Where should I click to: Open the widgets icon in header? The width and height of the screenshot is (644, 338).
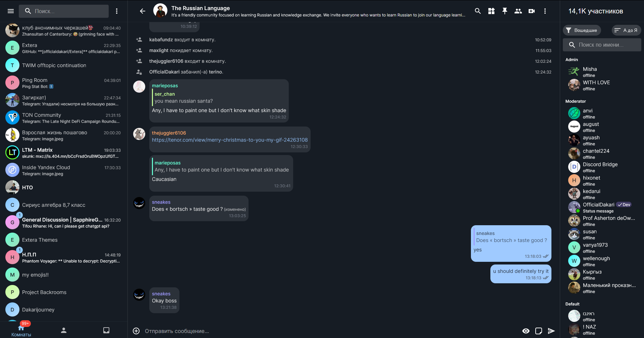pos(491,11)
